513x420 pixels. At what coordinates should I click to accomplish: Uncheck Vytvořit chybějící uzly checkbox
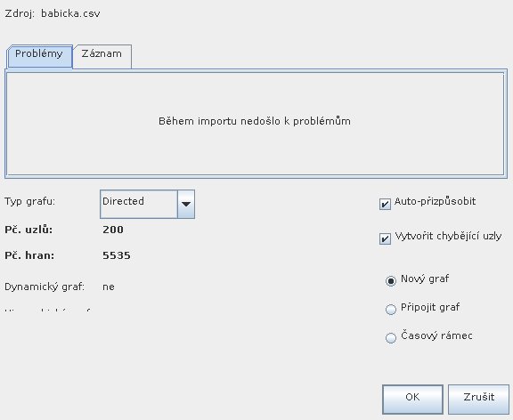pyautogui.click(x=385, y=238)
